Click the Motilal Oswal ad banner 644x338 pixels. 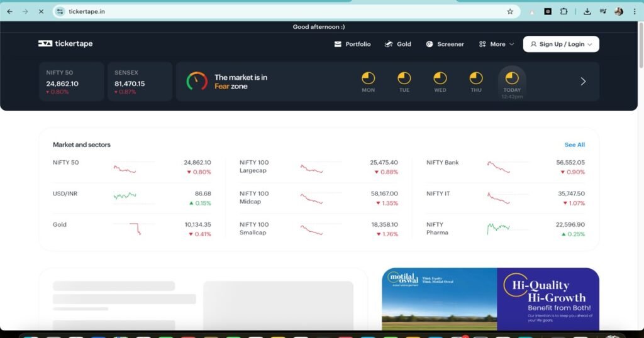point(491,299)
